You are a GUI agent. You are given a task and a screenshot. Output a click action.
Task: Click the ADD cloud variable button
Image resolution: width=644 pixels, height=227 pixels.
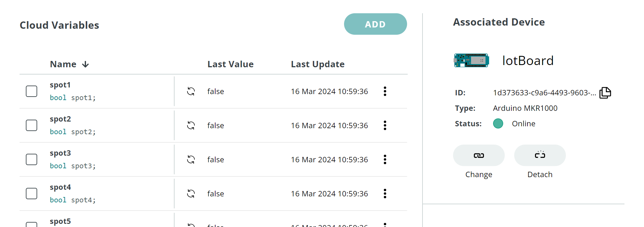point(375,24)
